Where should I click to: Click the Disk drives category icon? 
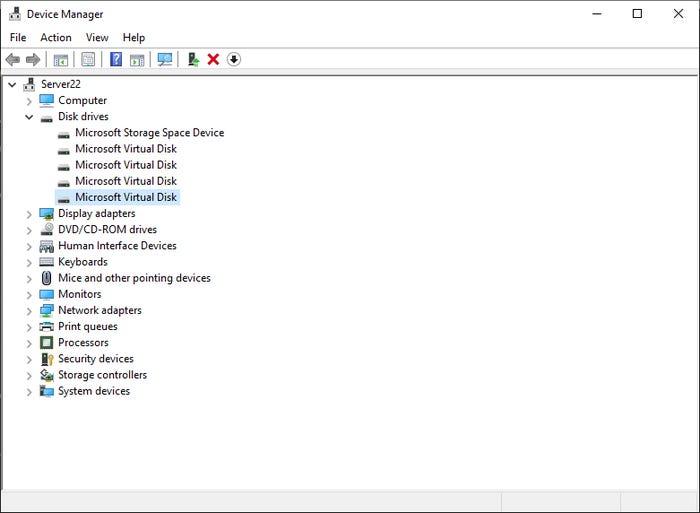[46, 119]
